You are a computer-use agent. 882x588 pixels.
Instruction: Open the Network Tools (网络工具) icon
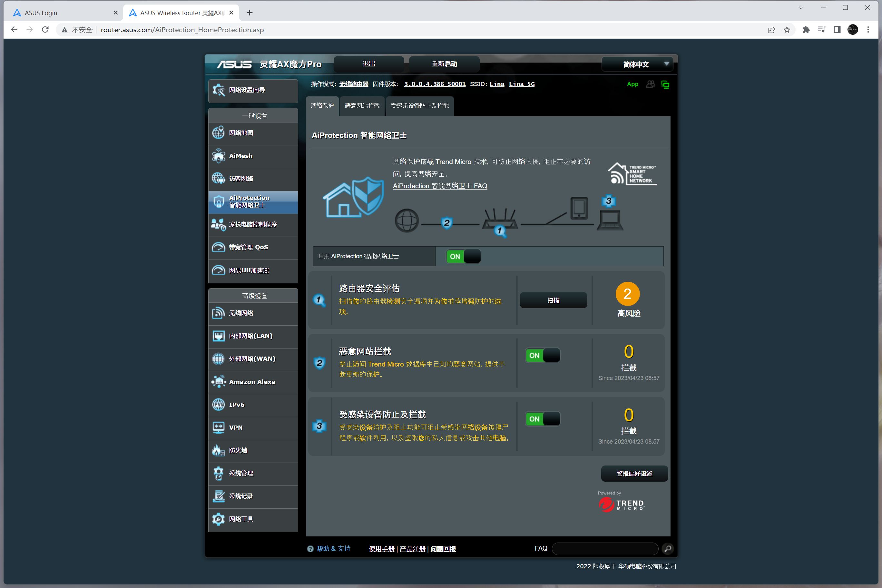(218, 519)
